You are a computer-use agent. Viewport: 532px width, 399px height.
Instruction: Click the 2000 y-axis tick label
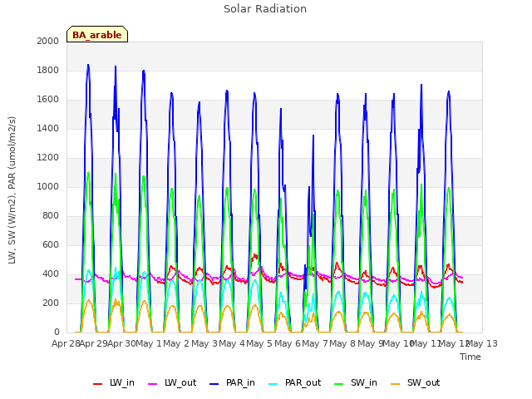click(x=48, y=41)
